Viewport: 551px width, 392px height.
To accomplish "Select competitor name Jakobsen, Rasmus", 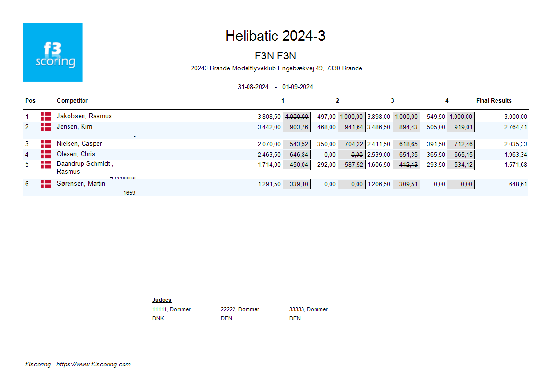I will 84,116.
